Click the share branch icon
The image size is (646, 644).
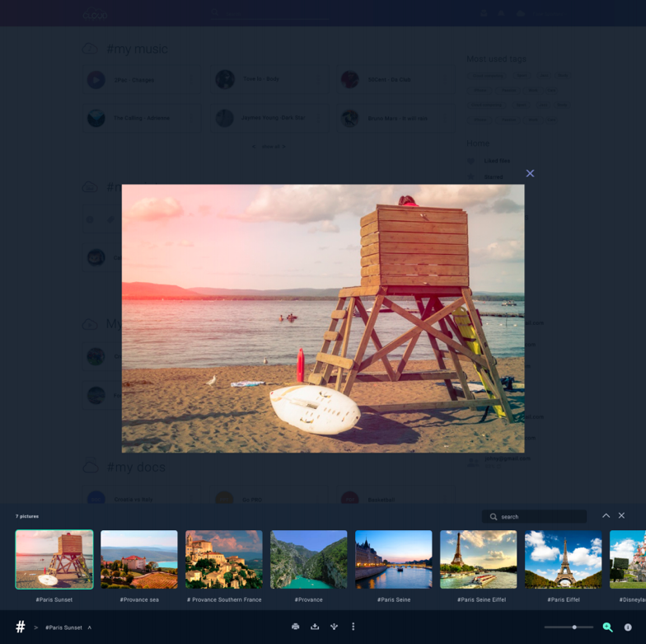coord(335,627)
